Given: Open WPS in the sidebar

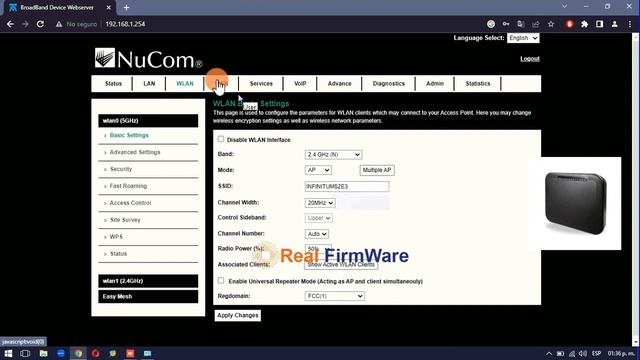Looking at the screenshot, I should (x=116, y=237).
